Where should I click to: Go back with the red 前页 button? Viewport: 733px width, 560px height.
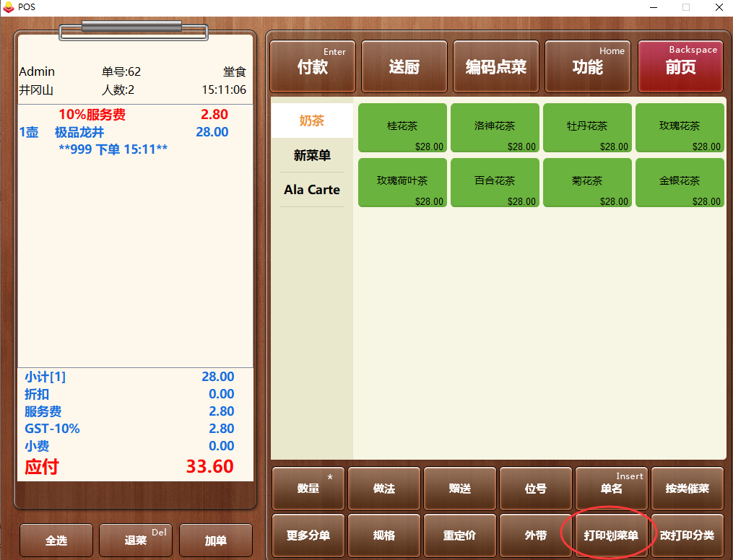tap(680, 67)
